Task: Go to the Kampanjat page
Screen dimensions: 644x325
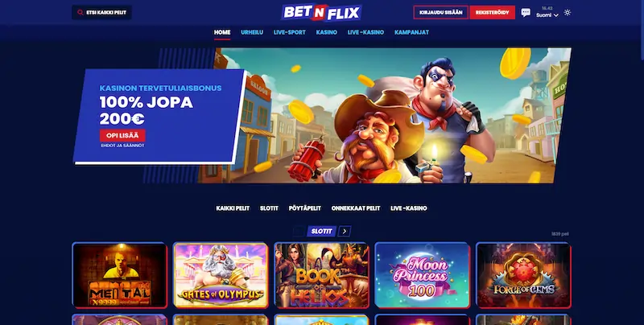Action: pos(411,32)
